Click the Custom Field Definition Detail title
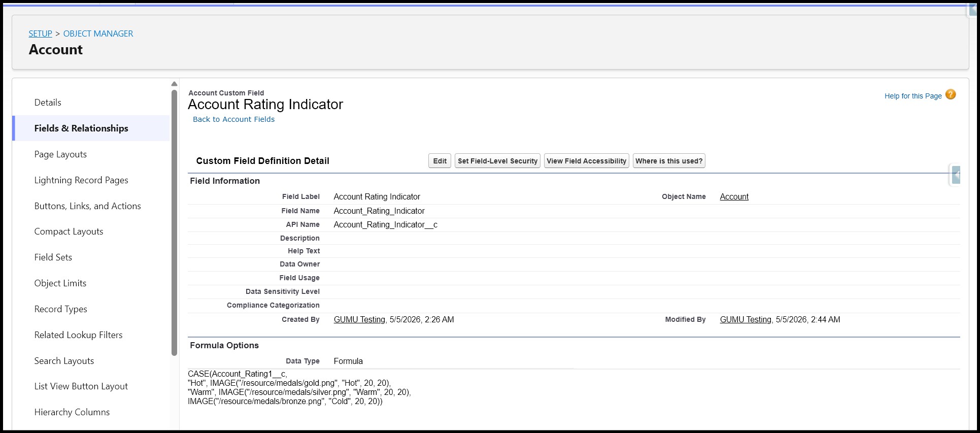Image resolution: width=980 pixels, height=433 pixels. pyautogui.click(x=263, y=161)
